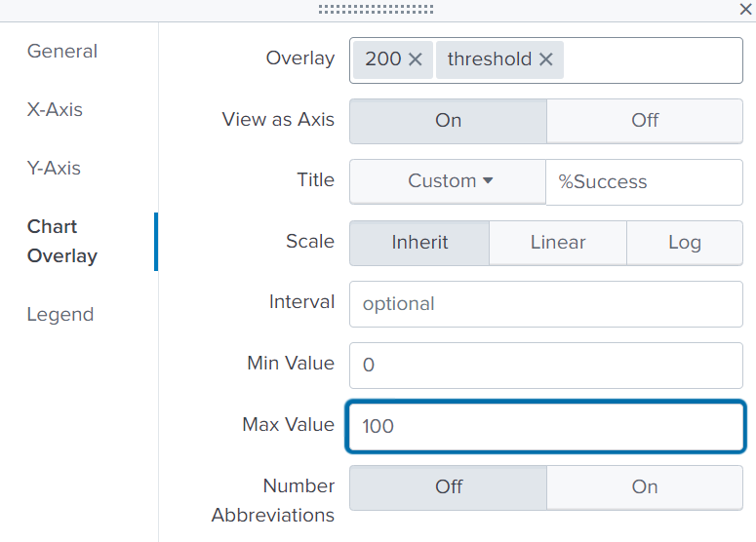
Task: Select the Chart Overlay tab
Action: 62,241
